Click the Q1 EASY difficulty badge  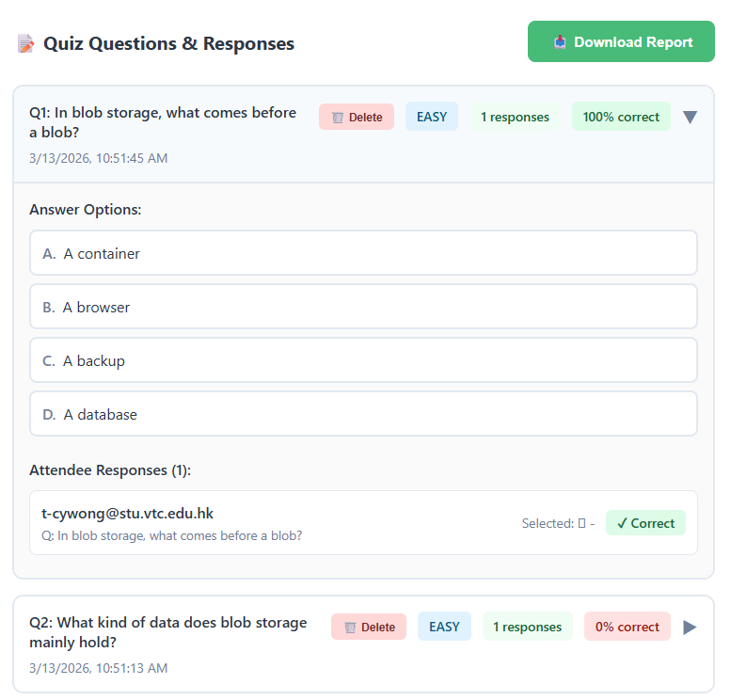[x=432, y=118]
